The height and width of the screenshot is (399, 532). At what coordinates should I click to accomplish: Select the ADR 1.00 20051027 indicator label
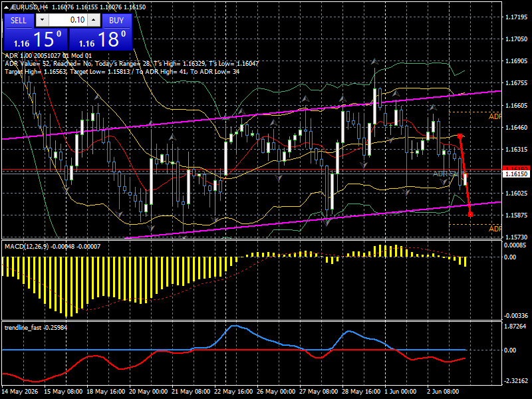point(48,56)
